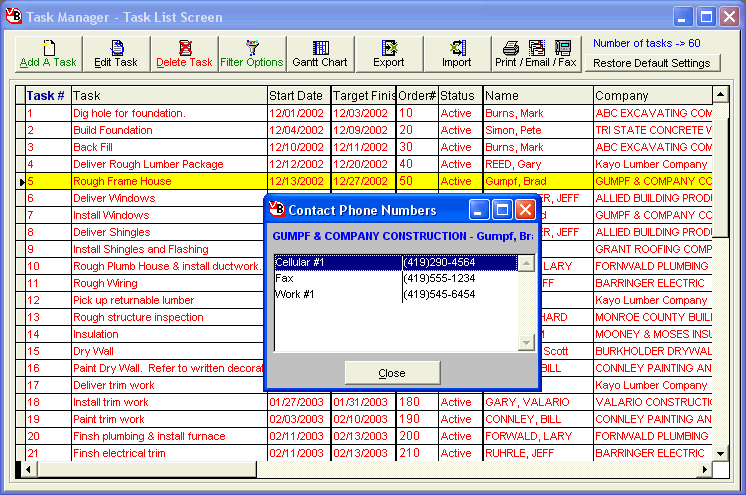
Task: Click the Export toolbar icon
Action: pyautogui.click(x=389, y=54)
